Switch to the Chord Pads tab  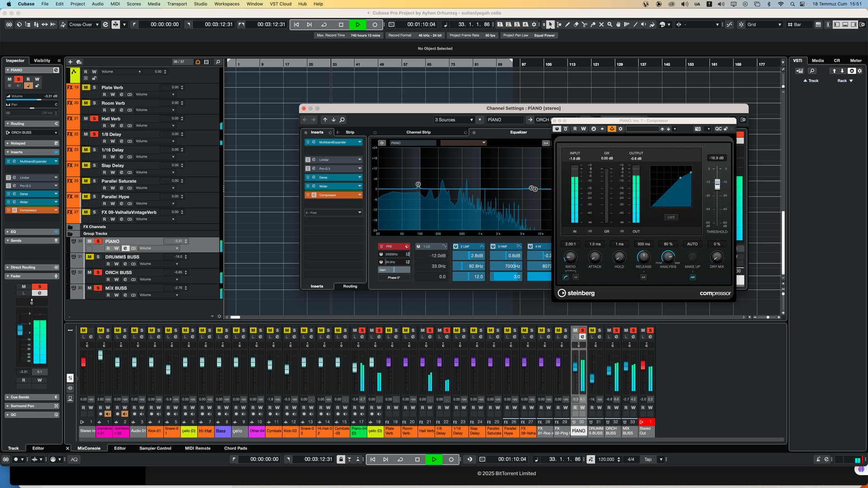pyautogui.click(x=236, y=448)
